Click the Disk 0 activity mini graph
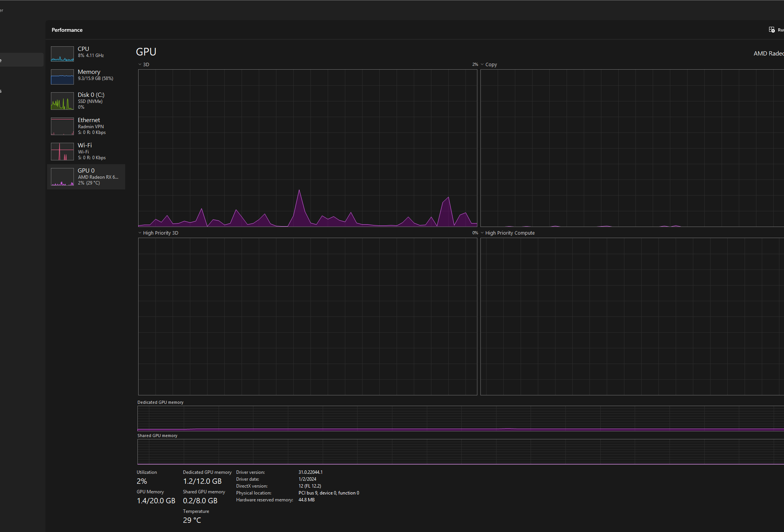This screenshot has width=784, height=532. pos(62,101)
